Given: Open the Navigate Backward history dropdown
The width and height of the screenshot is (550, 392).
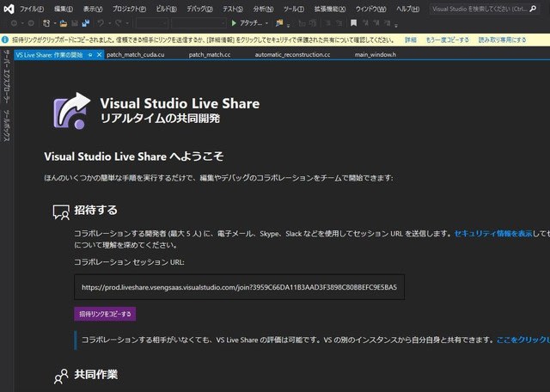Looking at the screenshot, I should [x=22, y=23].
